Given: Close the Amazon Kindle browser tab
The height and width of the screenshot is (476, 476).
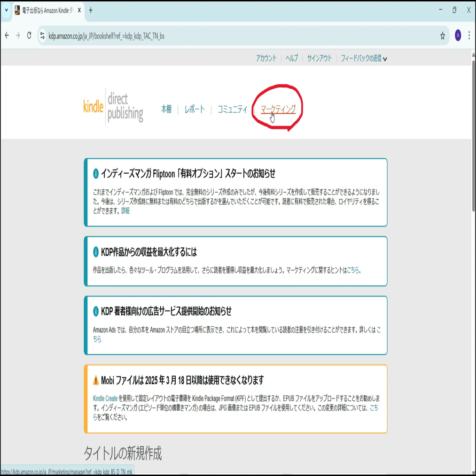Looking at the screenshot, I should 79,10.
